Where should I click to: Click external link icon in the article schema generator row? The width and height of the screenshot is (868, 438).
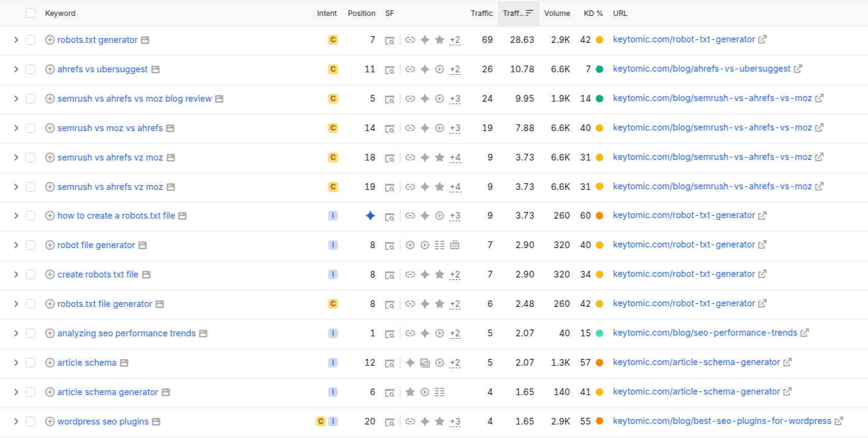788,391
